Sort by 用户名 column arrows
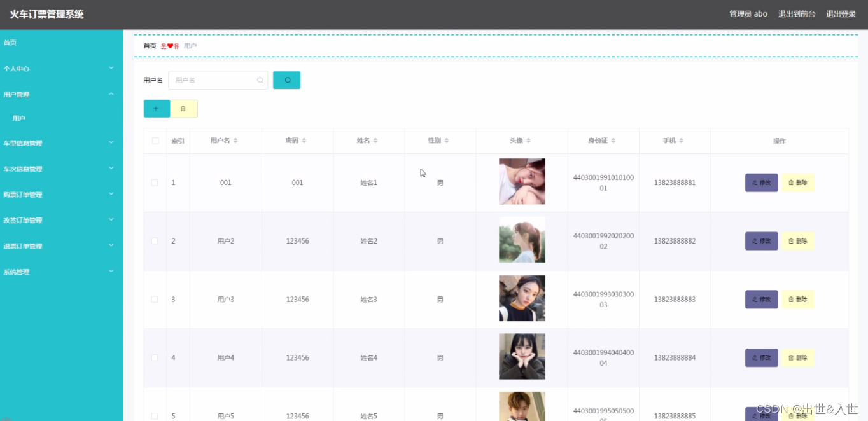This screenshot has width=868, height=421. (x=235, y=141)
